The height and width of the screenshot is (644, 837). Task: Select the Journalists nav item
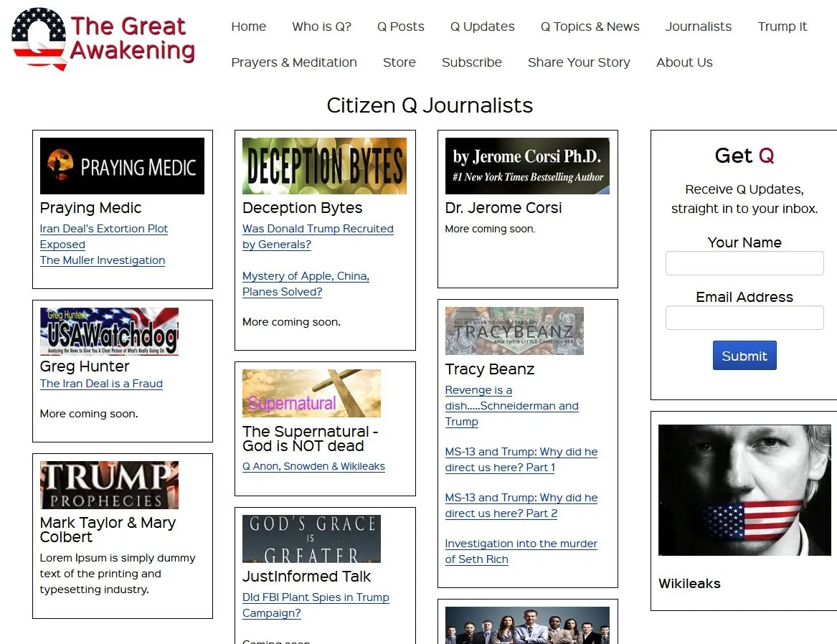tap(698, 27)
